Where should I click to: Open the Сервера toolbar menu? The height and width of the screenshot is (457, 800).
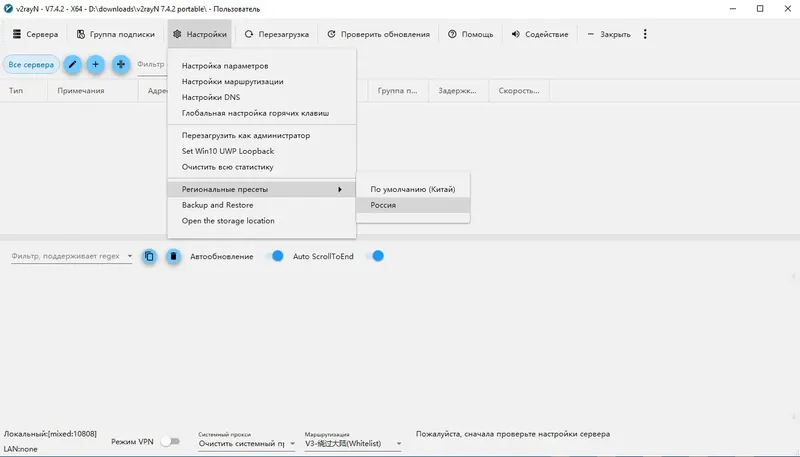(x=35, y=34)
